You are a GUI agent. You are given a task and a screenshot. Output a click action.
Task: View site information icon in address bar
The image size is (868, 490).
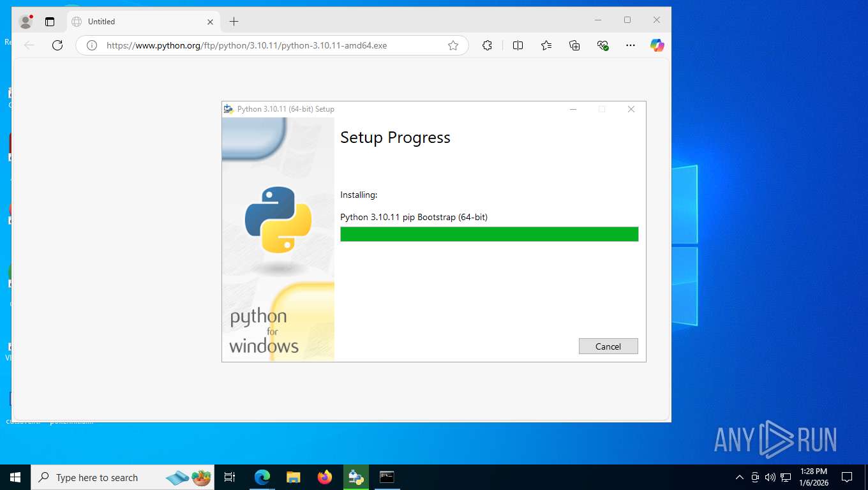(92, 45)
